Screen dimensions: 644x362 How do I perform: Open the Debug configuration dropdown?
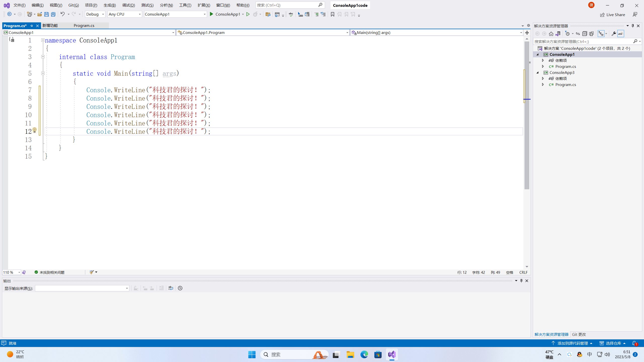pyautogui.click(x=95, y=14)
